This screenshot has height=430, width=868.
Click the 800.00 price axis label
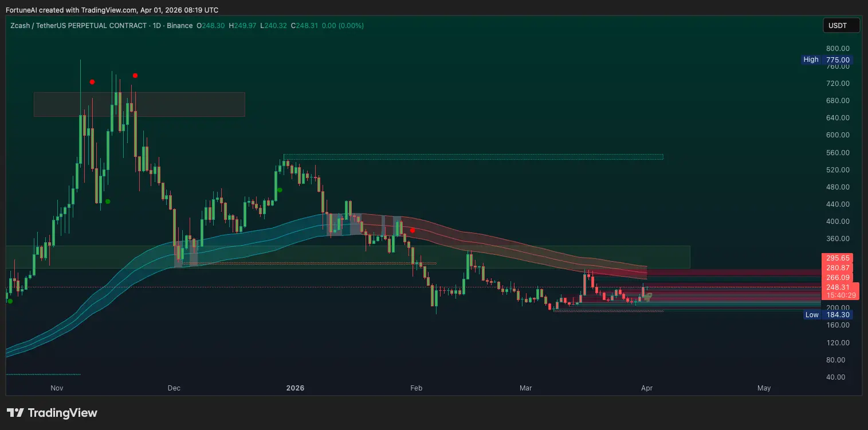pyautogui.click(x=838, y=49)
